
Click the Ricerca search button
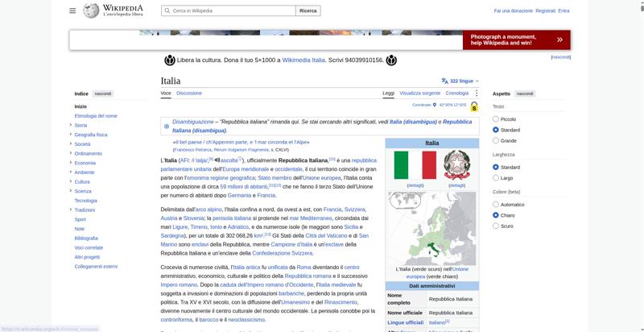(x=308, y=10)
